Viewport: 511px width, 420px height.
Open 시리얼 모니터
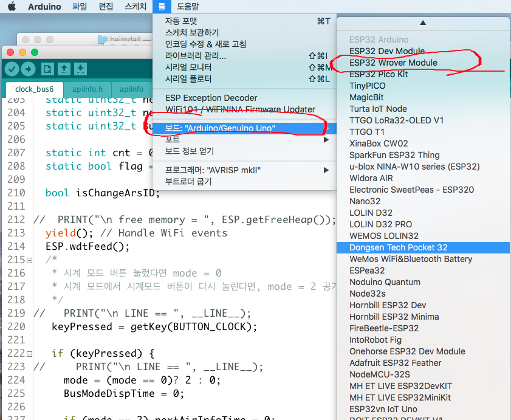(x=244, y=67)
